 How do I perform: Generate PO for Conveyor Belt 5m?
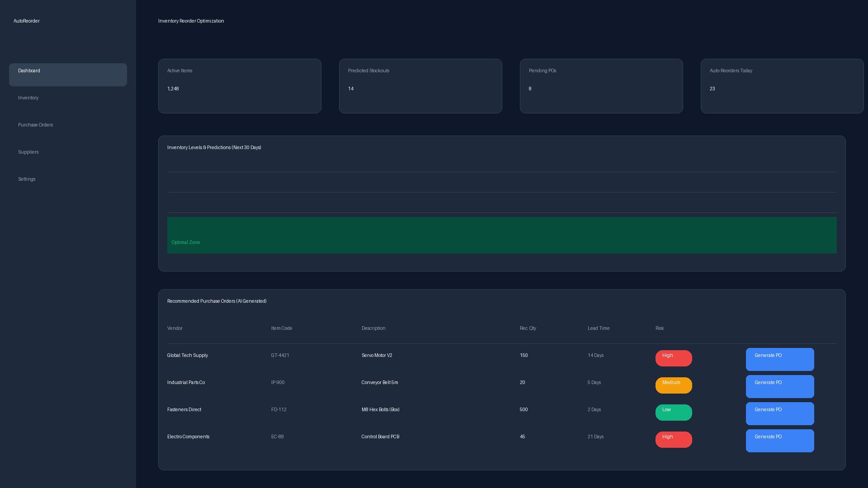[x=779, y=386]
